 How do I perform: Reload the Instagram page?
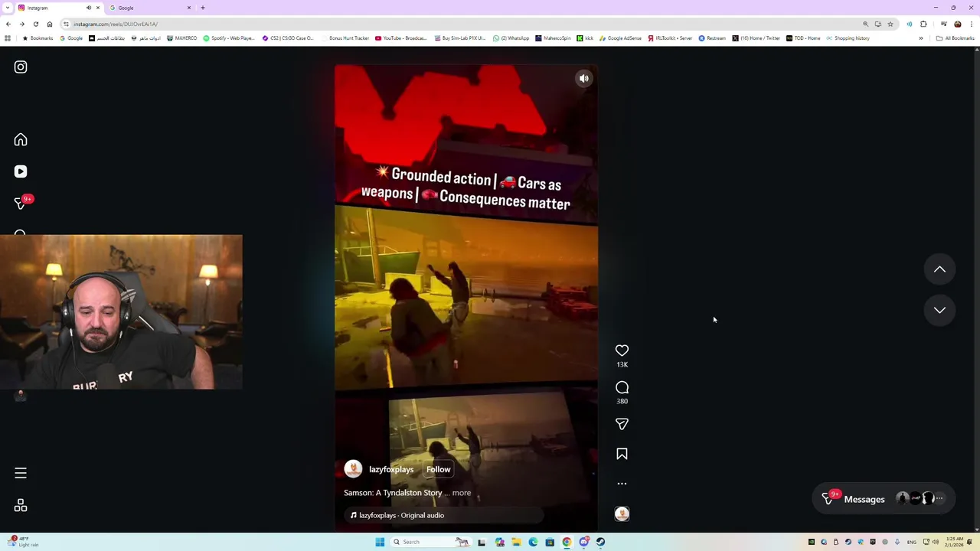click(x=35, y=24)
